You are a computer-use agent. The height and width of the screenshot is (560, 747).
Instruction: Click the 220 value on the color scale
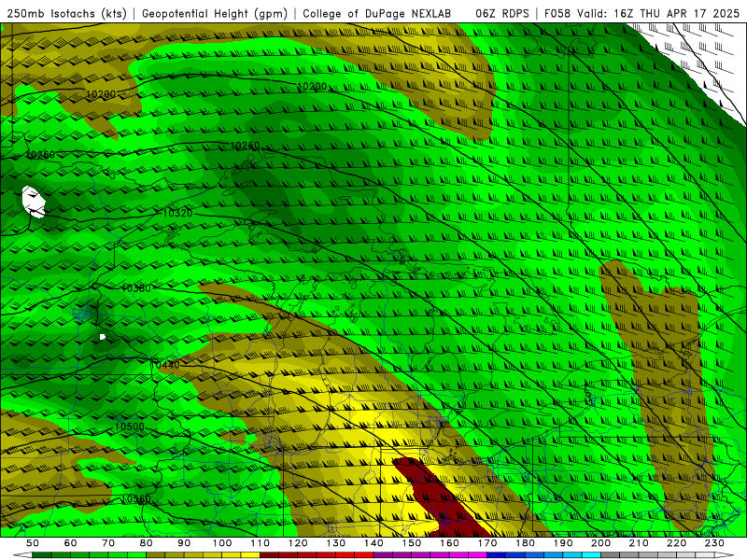pyautogui.click(x=676, y=543)
